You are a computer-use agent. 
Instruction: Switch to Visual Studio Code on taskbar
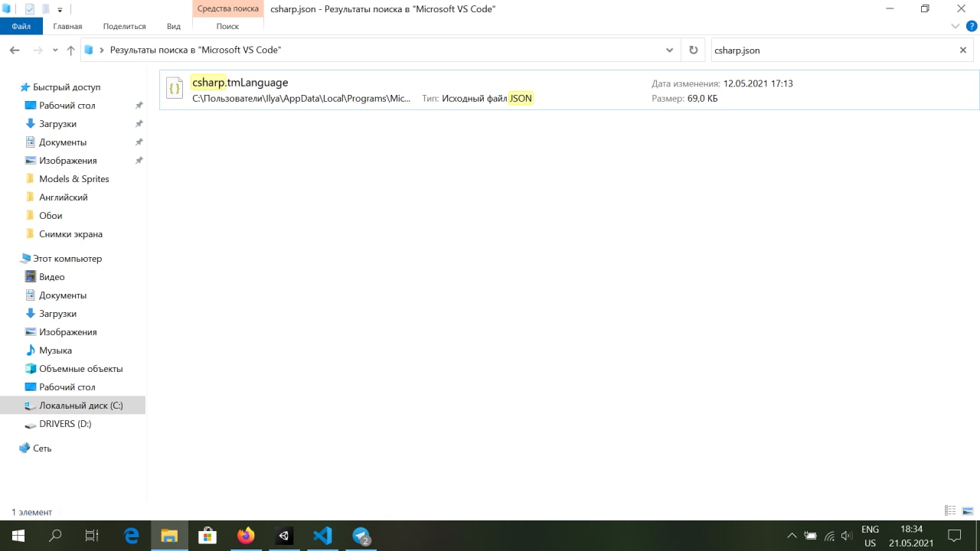(322, 536)
